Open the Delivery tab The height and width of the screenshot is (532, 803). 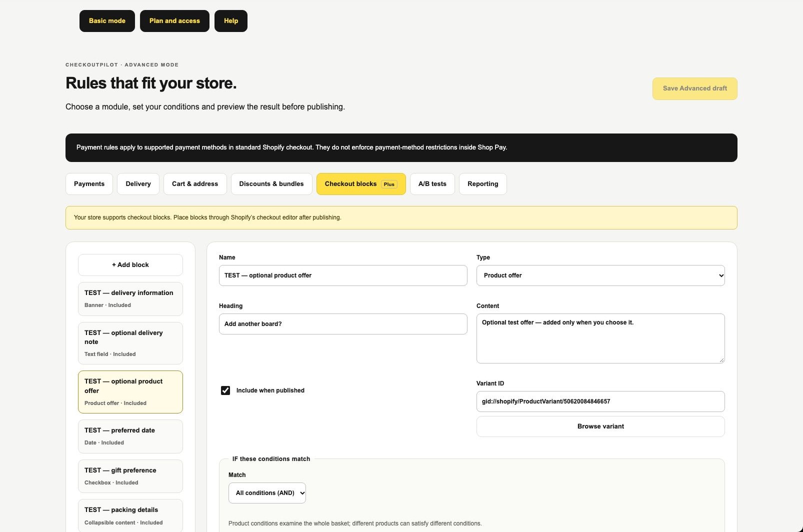pyautogui.click(x=138, y=184)
